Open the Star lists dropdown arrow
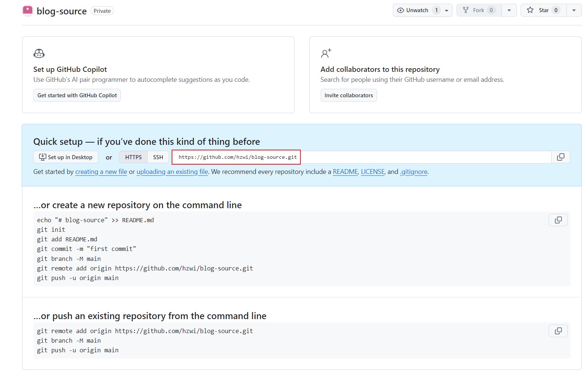 574,10
